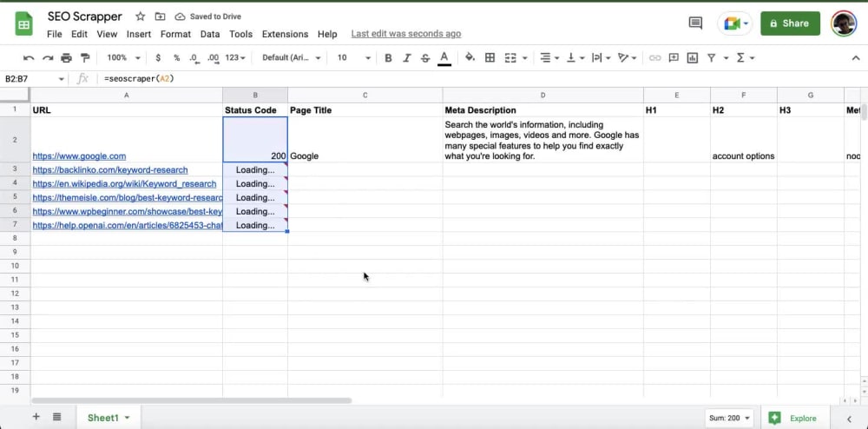Click the All Sheets list icon

[x=56, y=417]
